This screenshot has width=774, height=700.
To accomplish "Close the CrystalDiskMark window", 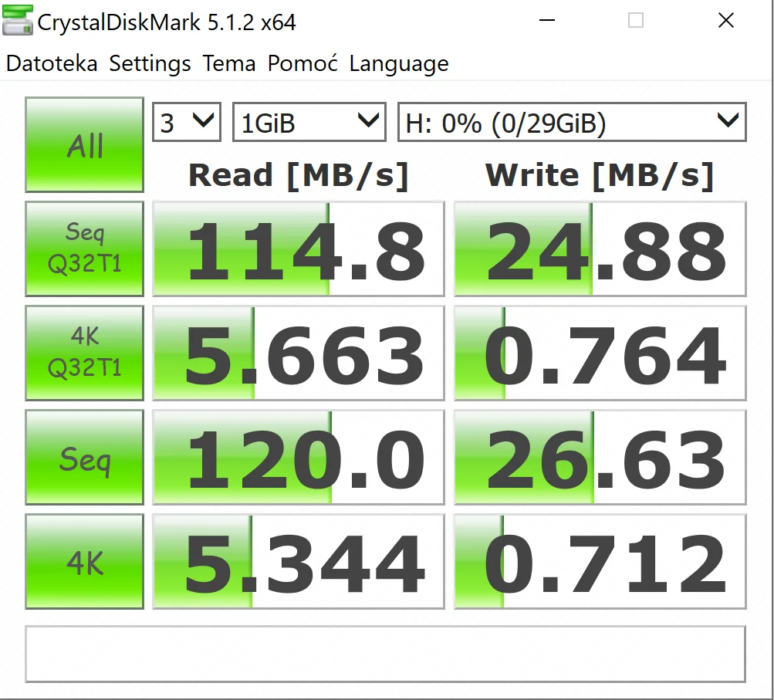I will [x=726, y=21].
